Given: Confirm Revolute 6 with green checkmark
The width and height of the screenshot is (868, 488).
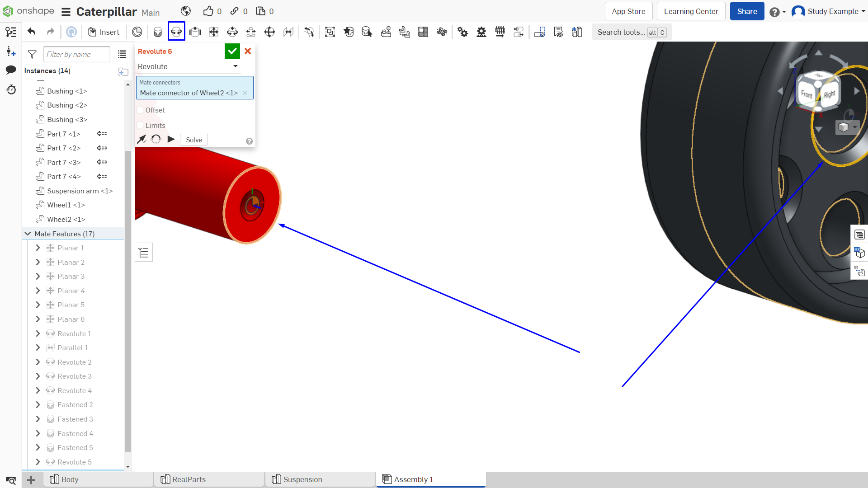Looking at the screenshot, I should [x=232, y=51].
